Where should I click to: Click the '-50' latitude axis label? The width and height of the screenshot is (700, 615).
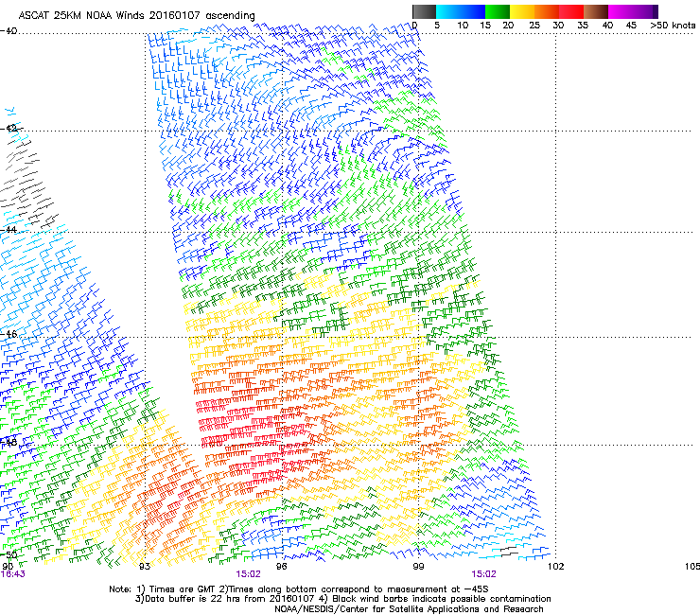pos(9,554)
